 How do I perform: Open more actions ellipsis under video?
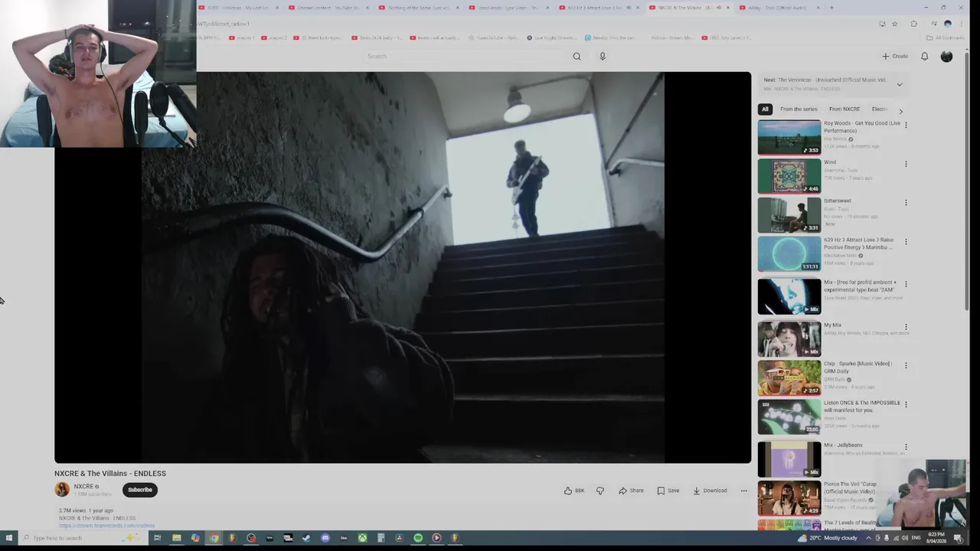[743, 491]
